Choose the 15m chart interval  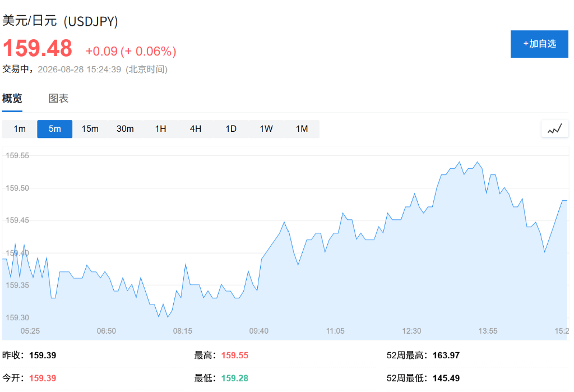pos(90,129)
